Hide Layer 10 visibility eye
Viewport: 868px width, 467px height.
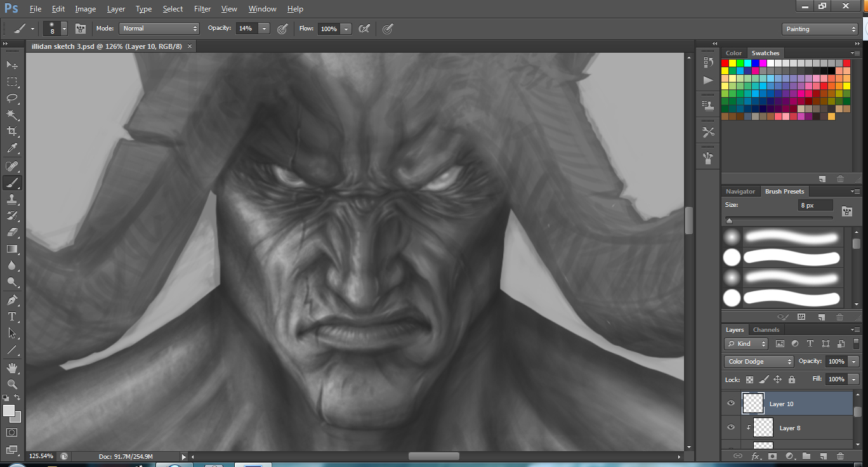point(731,404)
